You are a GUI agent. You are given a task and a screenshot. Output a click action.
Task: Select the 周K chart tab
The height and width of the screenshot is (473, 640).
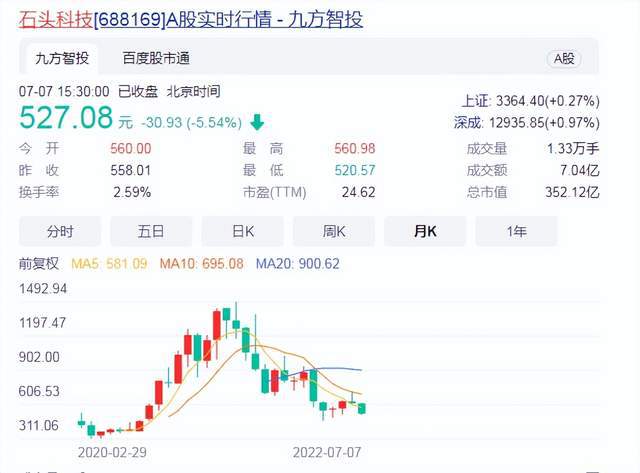[334, 231]
